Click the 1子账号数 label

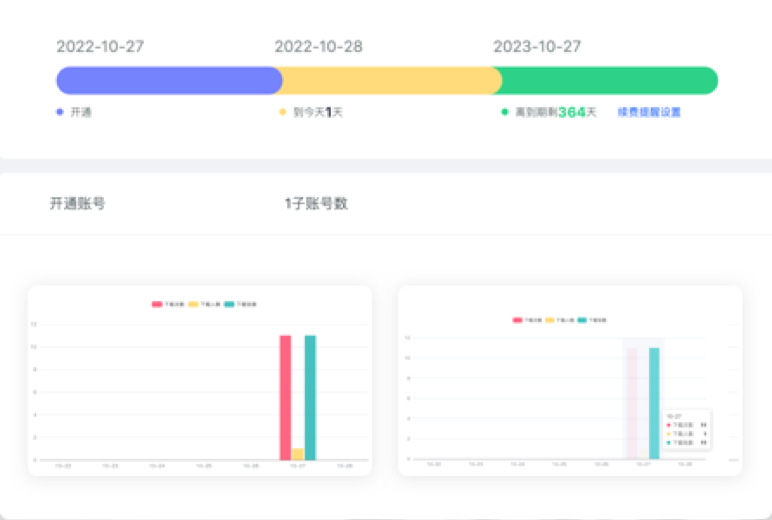[x=316, y=203]
